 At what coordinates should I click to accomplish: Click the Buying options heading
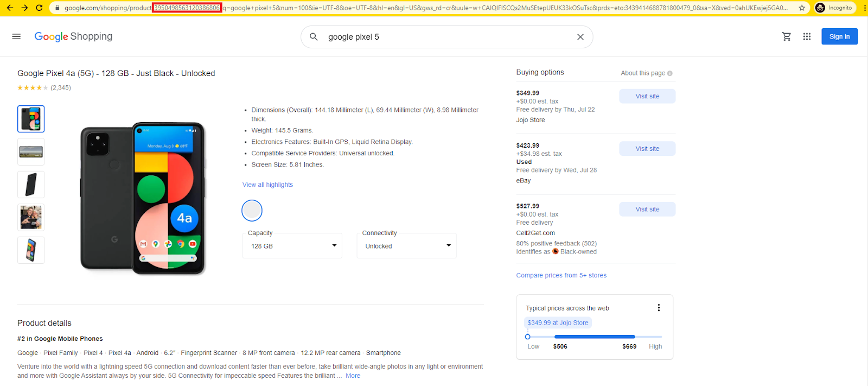540,72
